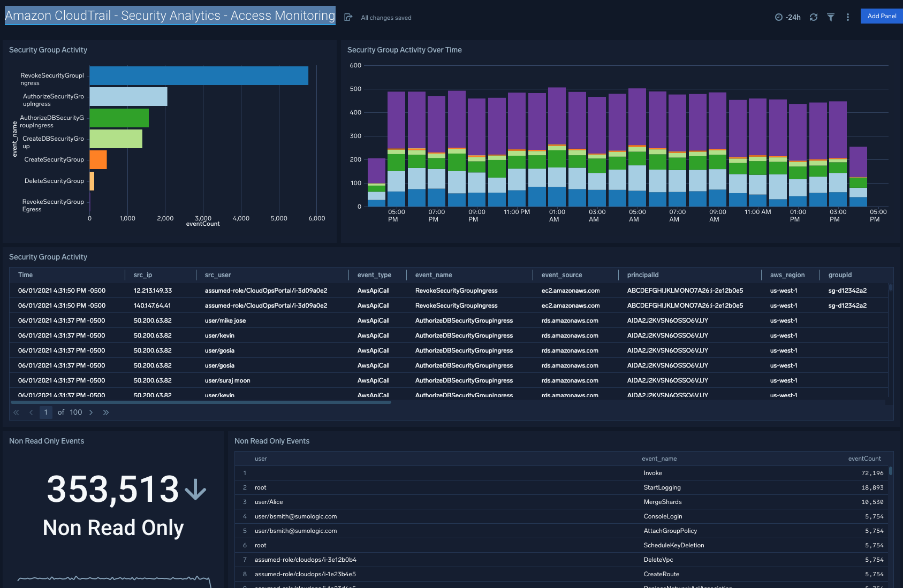Jump to first page using double-chevron icon

(16, 412)
